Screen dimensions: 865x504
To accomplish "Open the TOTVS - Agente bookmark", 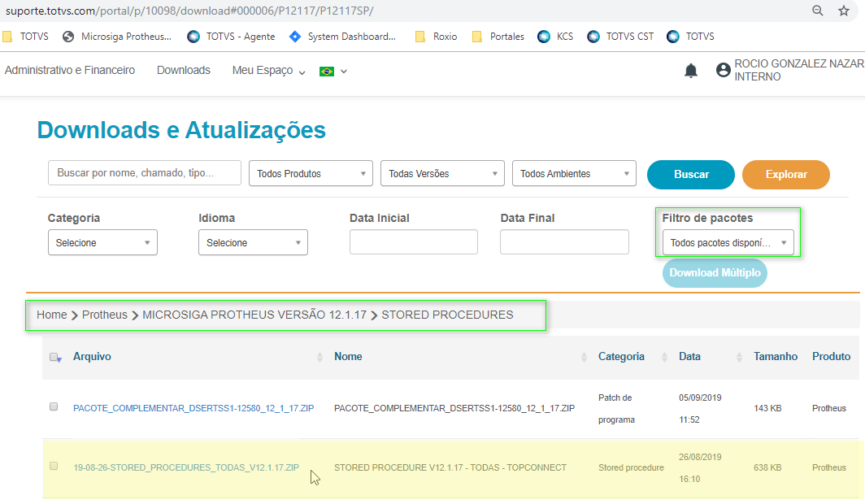I will [231, 37].
